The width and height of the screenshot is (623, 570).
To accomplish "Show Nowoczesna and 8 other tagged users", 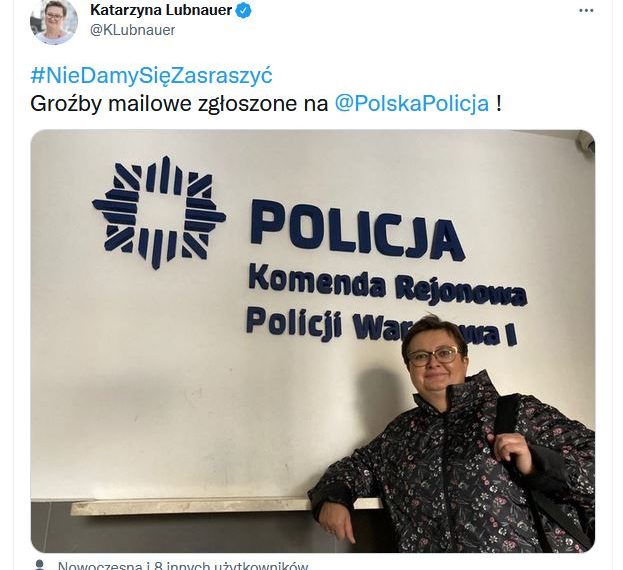I will [183, 566].
